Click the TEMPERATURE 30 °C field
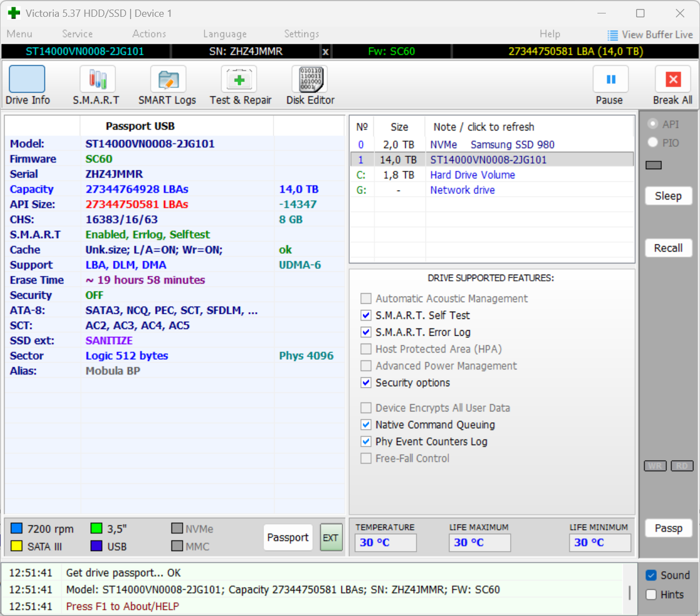Viewport: 700px width, 616px height. pyautogui.click(x=386, y=543)
